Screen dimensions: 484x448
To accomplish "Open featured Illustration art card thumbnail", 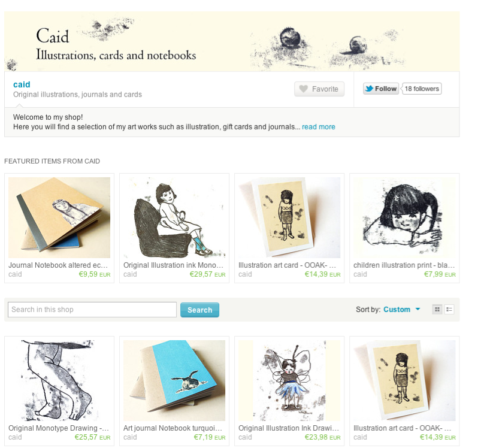I will point(289,217).
